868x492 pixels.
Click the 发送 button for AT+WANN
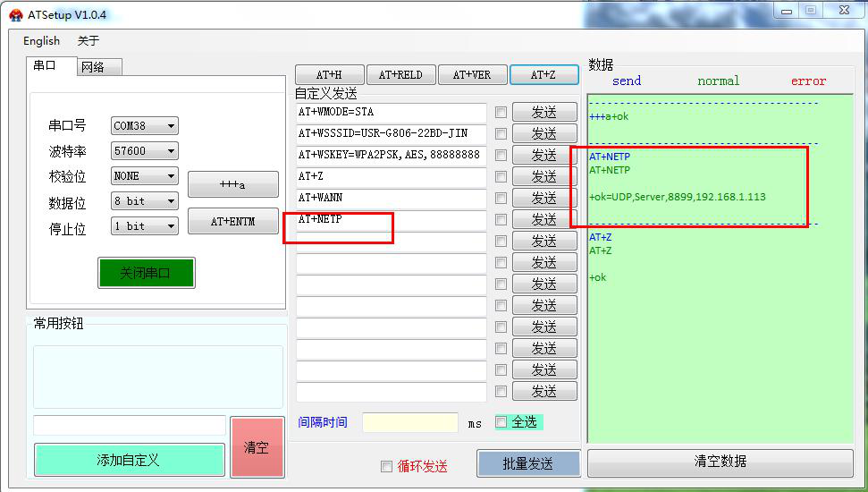544,199
